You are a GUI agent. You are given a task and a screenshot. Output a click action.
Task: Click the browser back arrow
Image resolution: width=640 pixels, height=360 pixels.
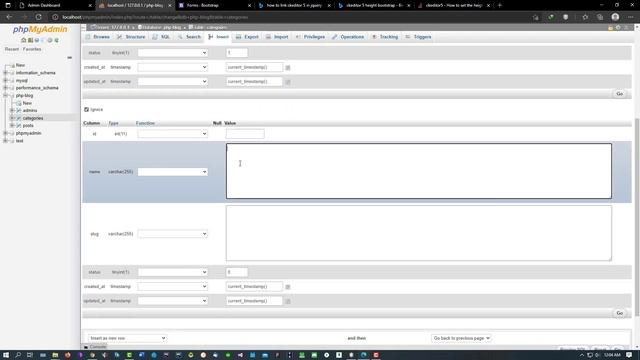tap(9, 17)
